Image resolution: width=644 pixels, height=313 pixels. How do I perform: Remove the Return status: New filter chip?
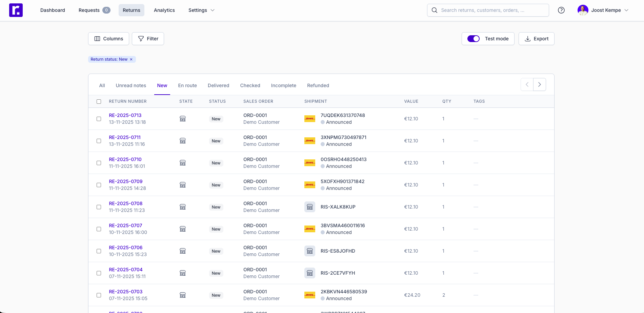pos(131,59)
